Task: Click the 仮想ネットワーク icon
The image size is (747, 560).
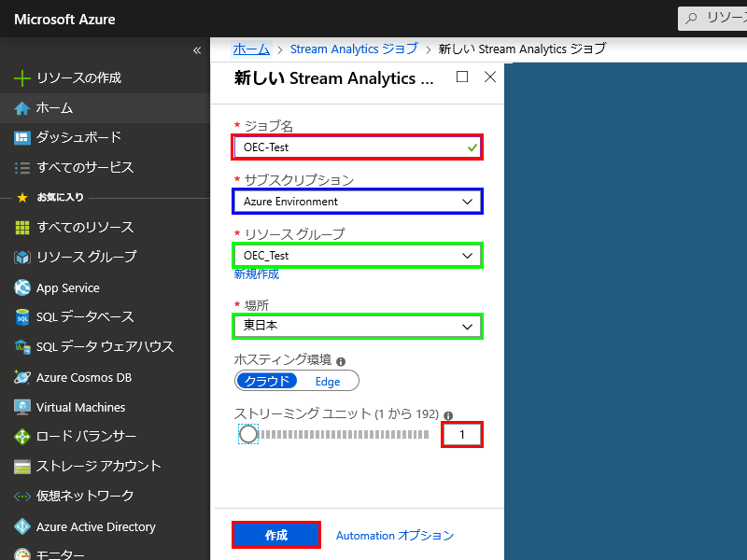Action: [21, 497]
